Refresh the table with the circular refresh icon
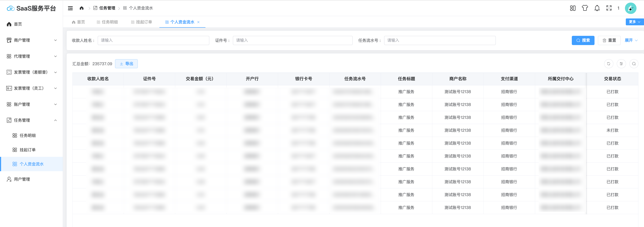Viewport: 644px width, 227px height. click(x=608, y=64)
